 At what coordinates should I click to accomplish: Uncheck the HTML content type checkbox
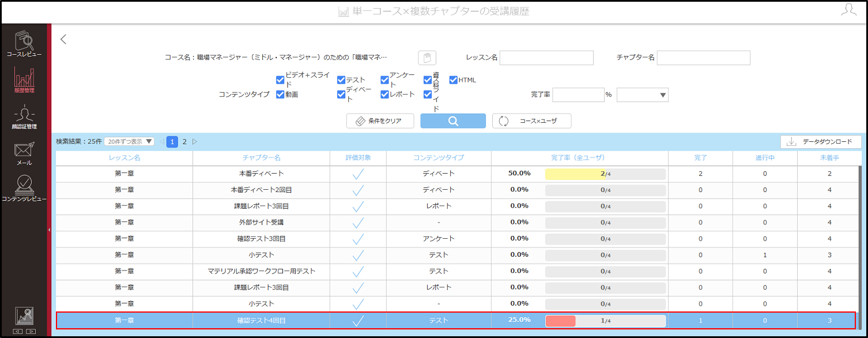click(453, 80)
